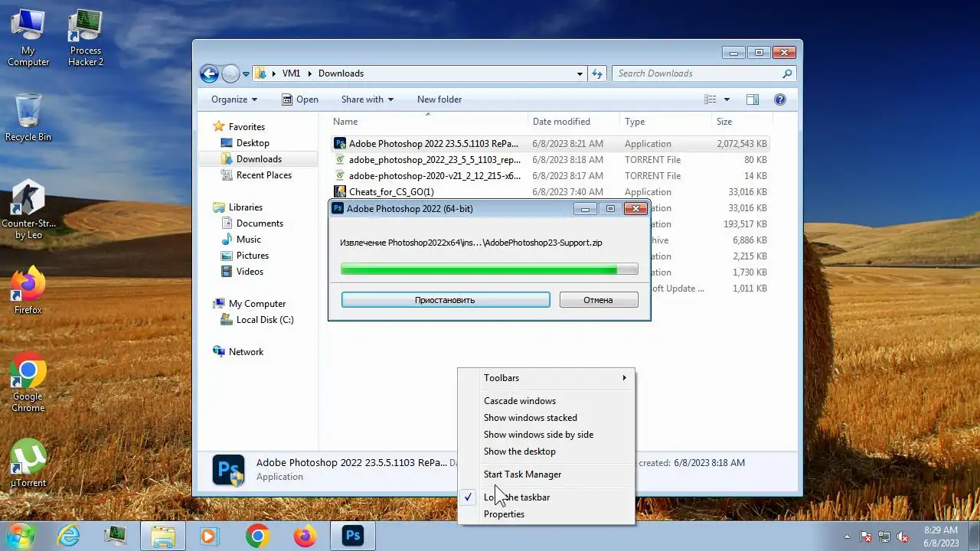Viewport: 980px width, 551px height.
Task: Choose Show windows stacked
Action: pyautogui.click(x=547, y=418)
